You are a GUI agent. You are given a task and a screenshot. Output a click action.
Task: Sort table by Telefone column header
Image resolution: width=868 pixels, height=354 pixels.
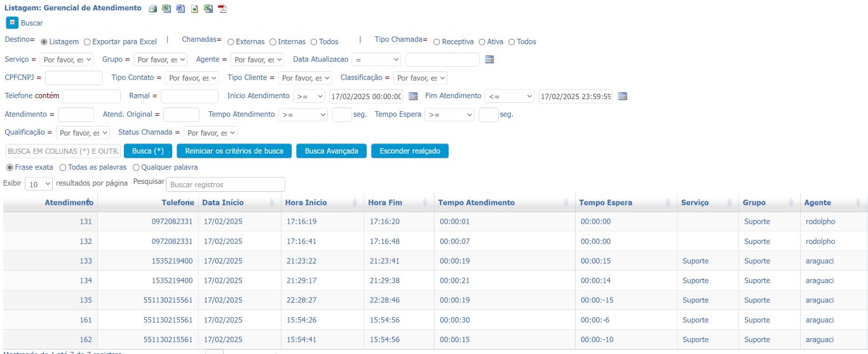[x=177, y=203]
